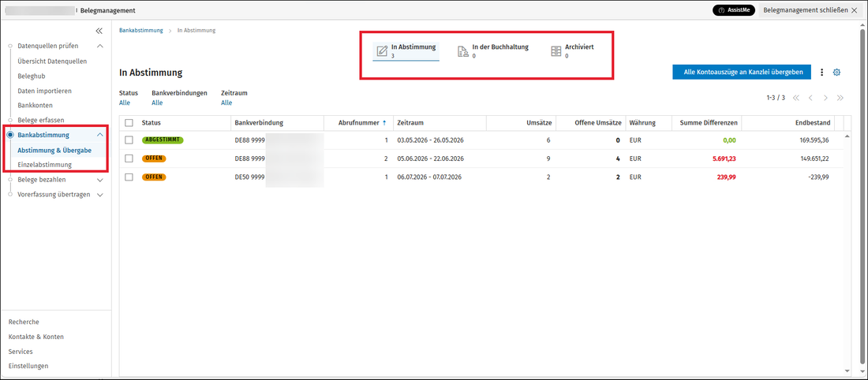Viewport: 868px width, 380px height.
Task: Open Recherche in sidebar footer
Action: 24,322
